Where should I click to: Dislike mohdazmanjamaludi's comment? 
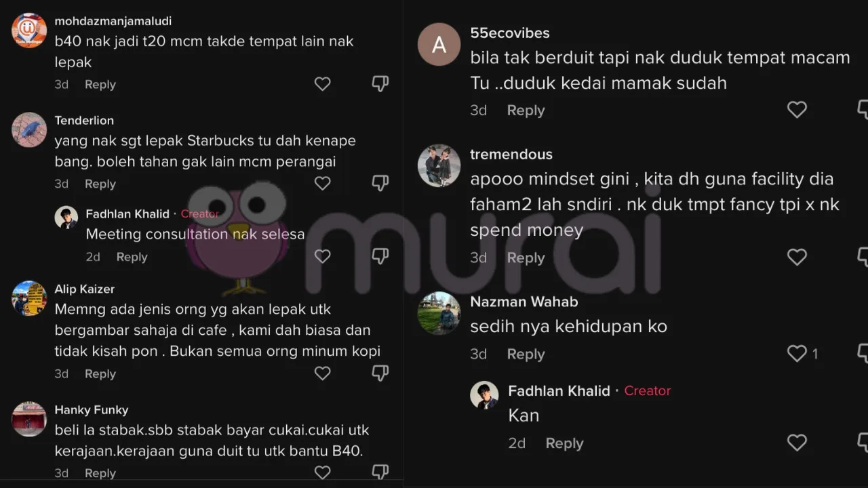click(380, 84)
